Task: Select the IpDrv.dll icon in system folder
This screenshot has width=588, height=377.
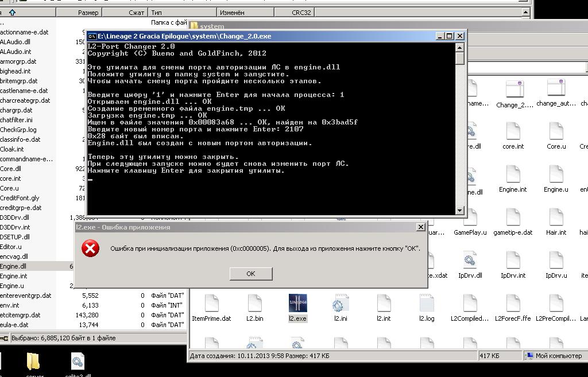Action: coord(470,260)
